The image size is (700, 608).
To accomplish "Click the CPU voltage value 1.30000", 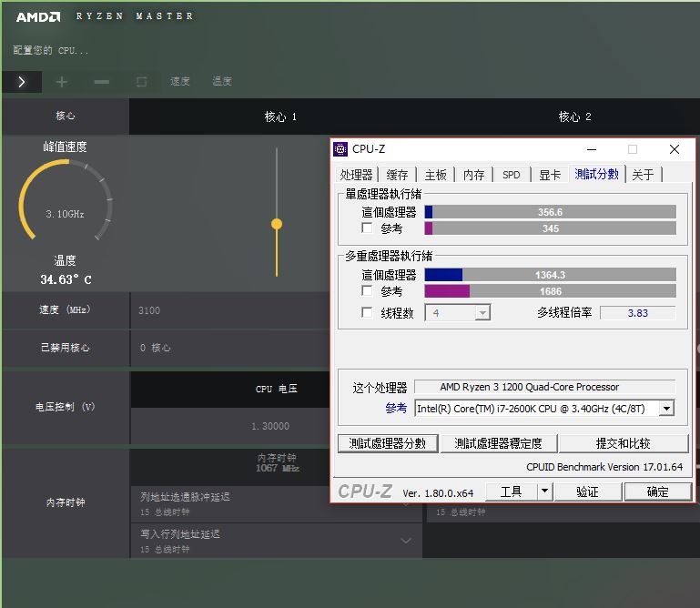I will (270, 426).
